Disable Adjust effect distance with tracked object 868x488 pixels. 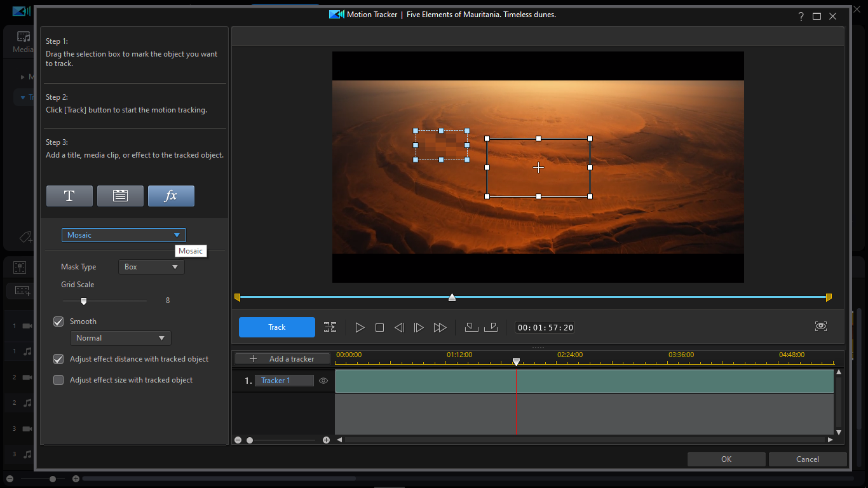pyautogui.click(x=58, y=359)
